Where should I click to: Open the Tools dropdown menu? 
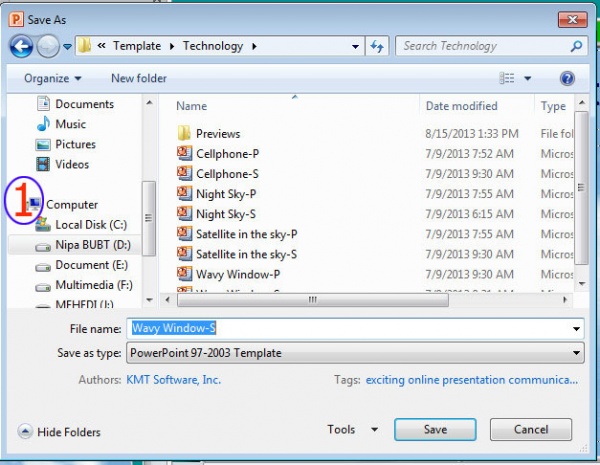(x=352, y=429)
